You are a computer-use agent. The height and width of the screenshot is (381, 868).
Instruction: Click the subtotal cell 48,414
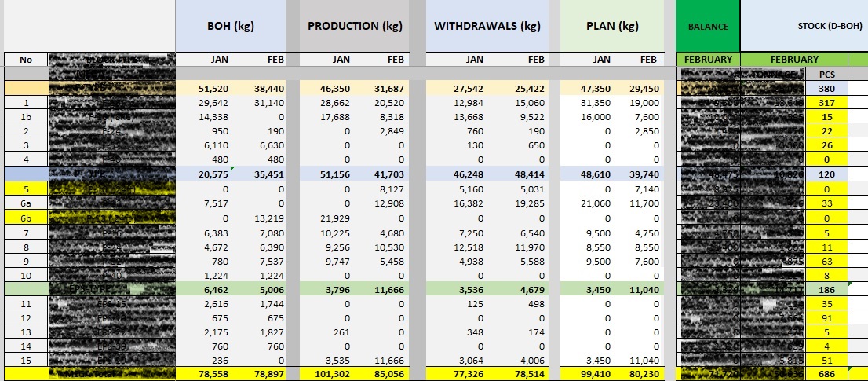[x=528, y=174]
